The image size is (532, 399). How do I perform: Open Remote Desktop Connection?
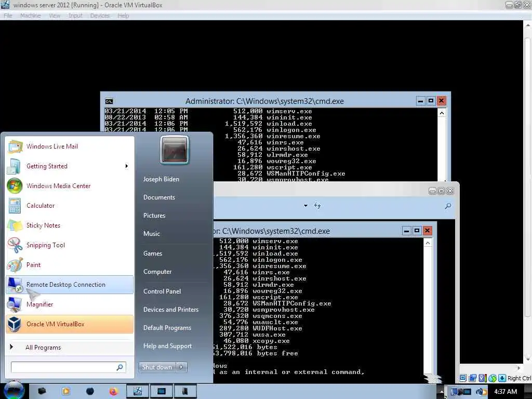pyautogui.click(x=70, y=284)
